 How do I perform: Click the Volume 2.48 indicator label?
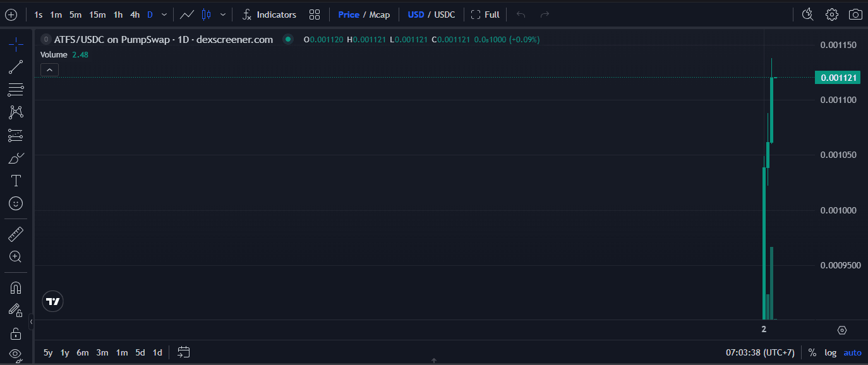coord(64,55)
